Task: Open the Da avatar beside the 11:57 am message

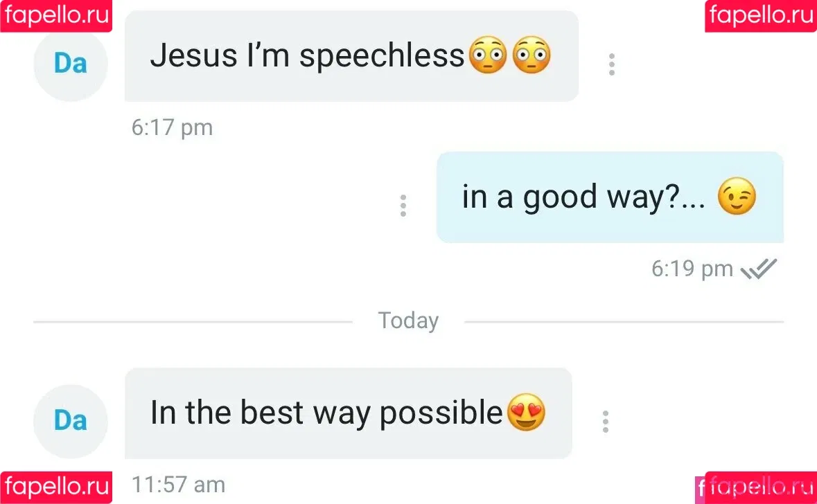Action: 71,421
